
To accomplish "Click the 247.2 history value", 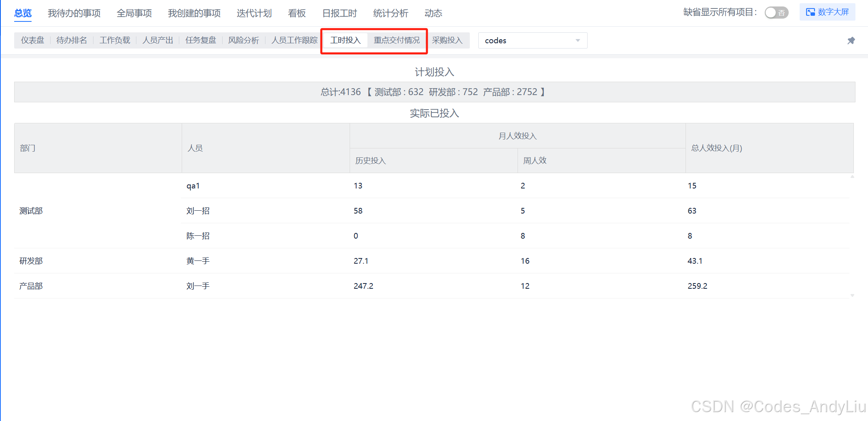I will [363, 286].
